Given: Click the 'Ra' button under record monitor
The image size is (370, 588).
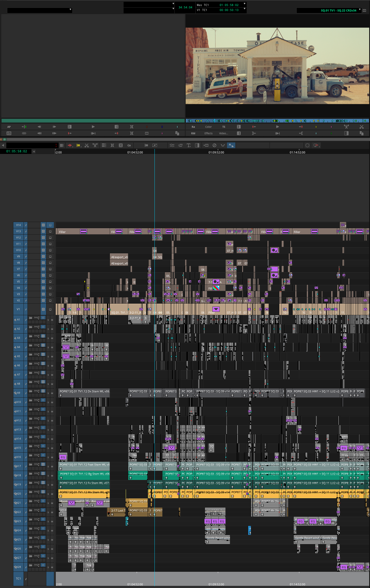Looking at the screenshot, I should click(193, 127).
